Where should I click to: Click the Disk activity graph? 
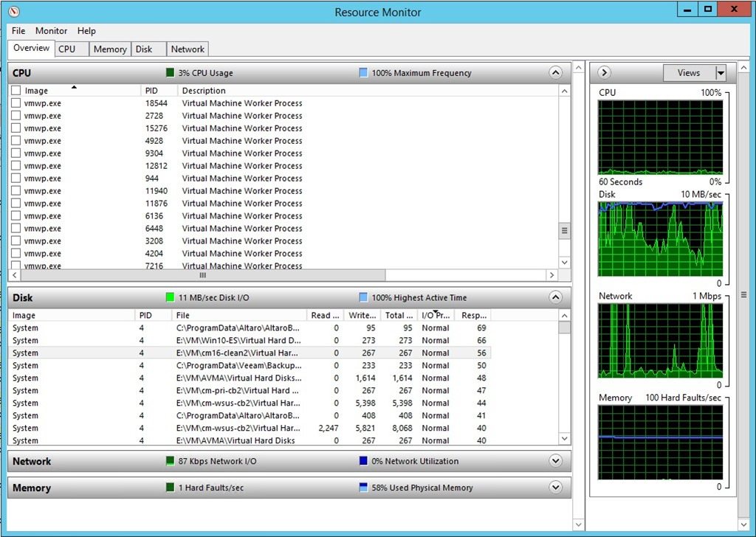click(x=661, y=239)
